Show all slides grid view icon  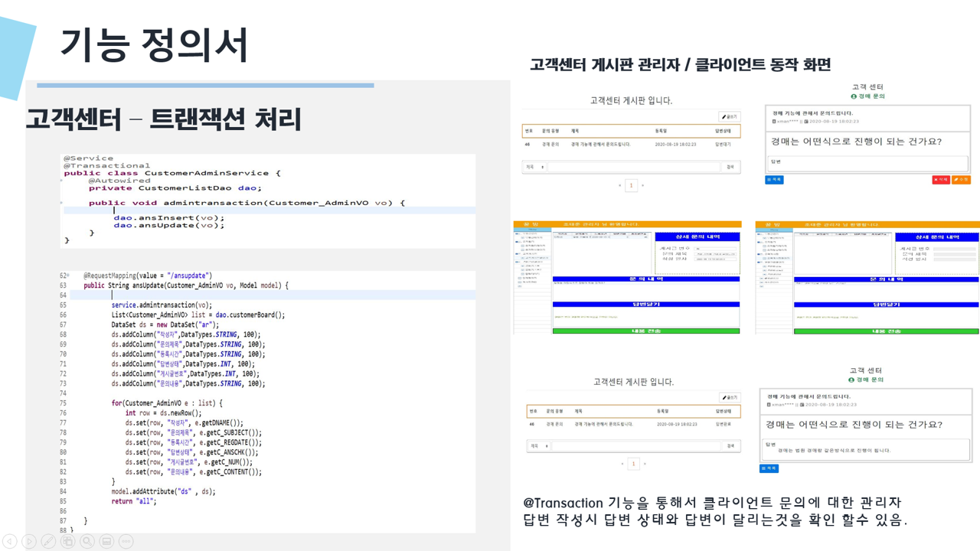tap(68, 541)
